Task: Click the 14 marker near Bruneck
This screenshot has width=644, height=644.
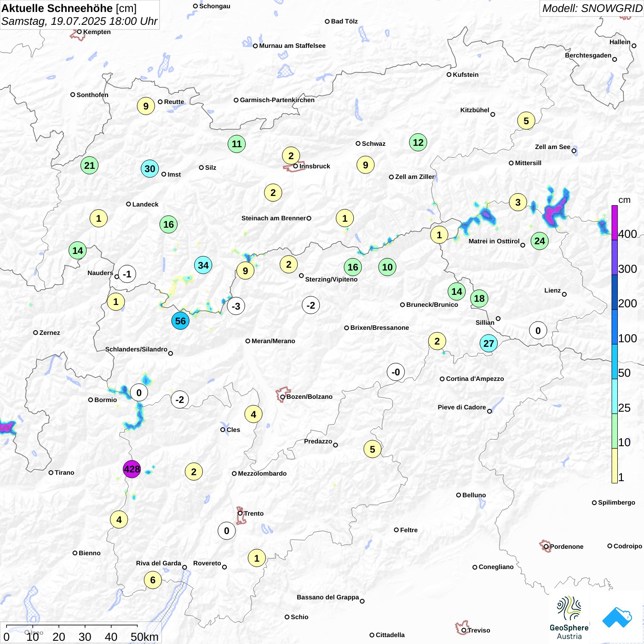Action: [x=456, y=291]
